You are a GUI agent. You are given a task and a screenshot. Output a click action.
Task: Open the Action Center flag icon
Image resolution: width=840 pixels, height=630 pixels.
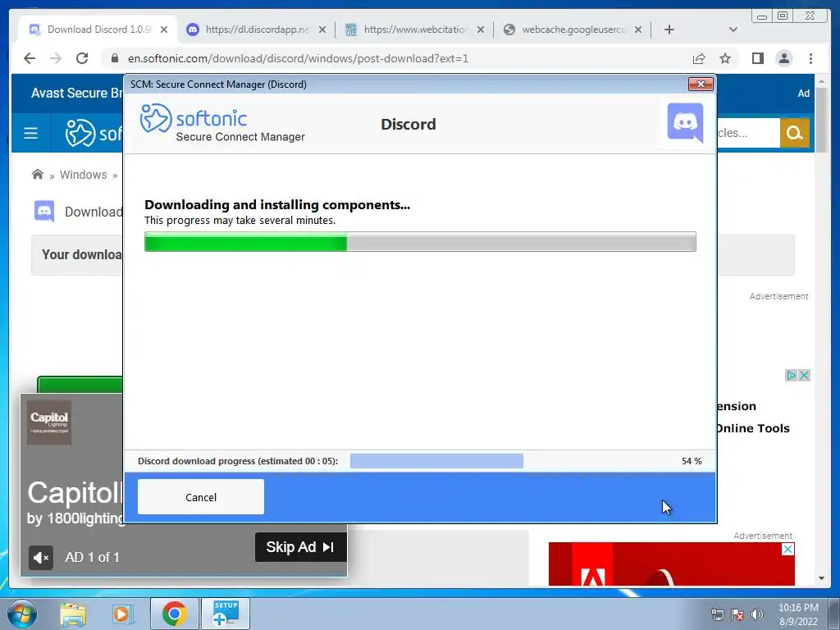[x=737, y=614]
